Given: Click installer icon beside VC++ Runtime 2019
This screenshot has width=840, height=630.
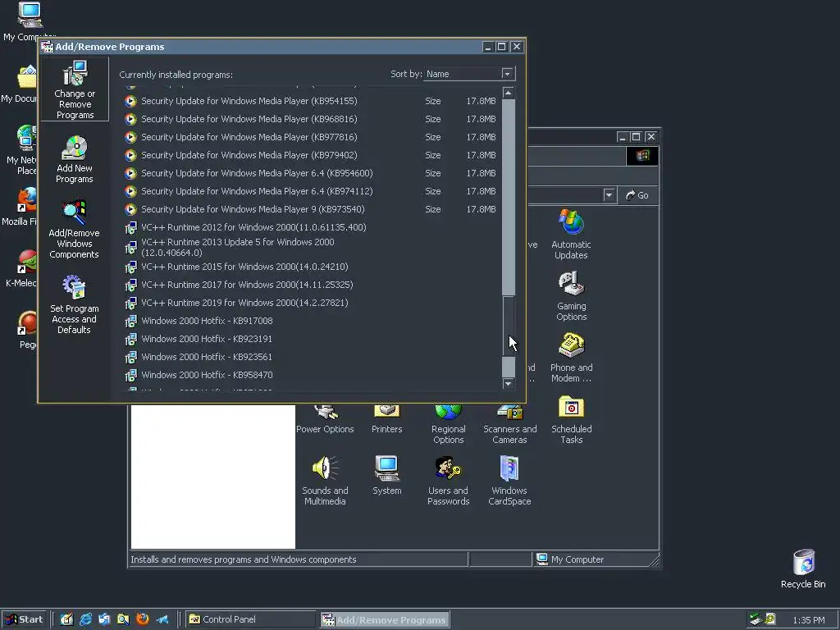Looking at the screenshot, I should coord(130,304).
